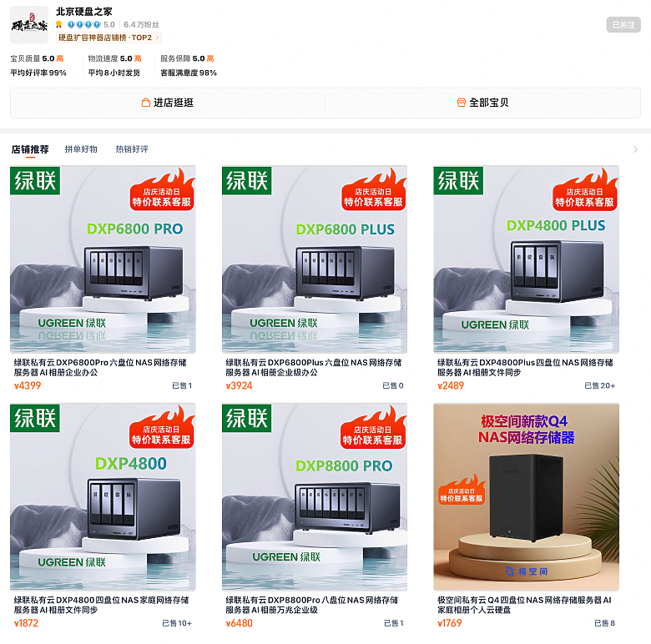Image resolution: width=651 pixels, height=644 pixels.
Task: Click the flame badge on 极空间 Q4 image
Action: coord(462,490)
